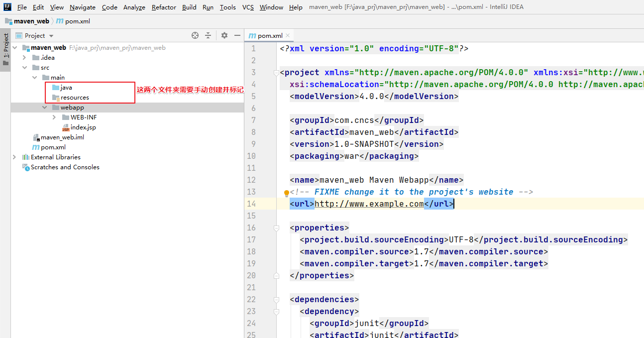Open the Navigate menu
The image size is (644, 338).
pos(83,7)
